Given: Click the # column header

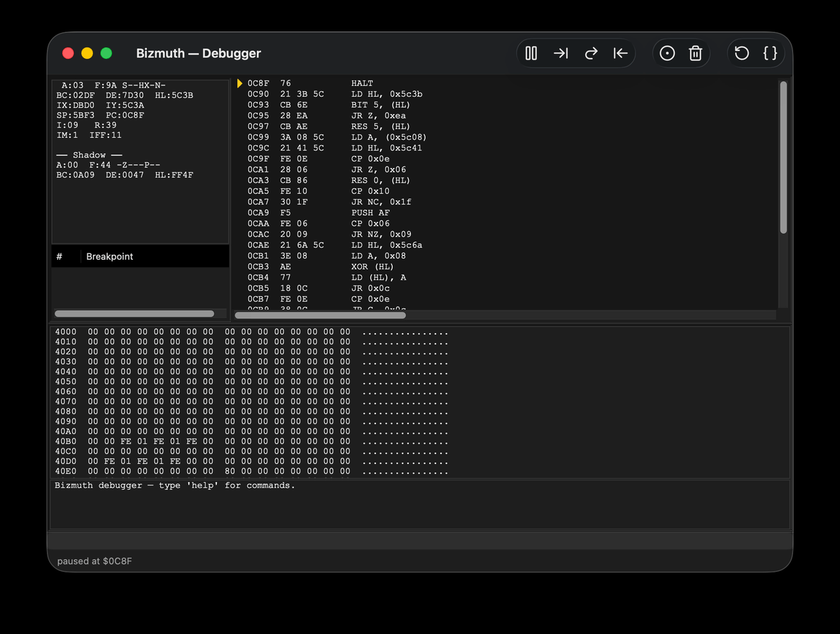Looking at the screenshot, I should tap(59, 257).
